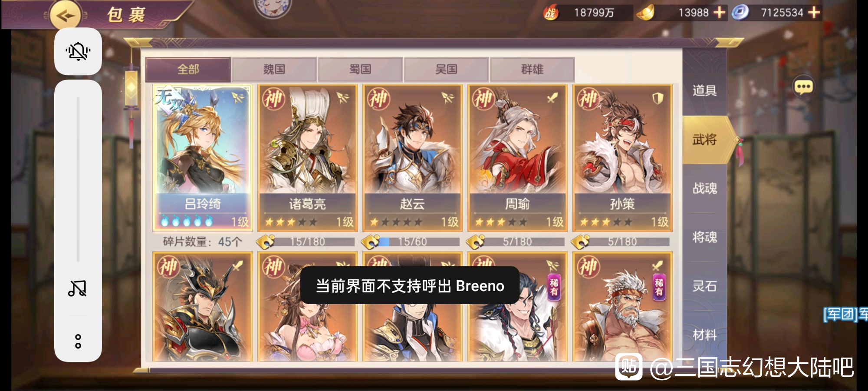Tap the golden back arrow button
The width and height of the screenshot is (868, 391).
pyautogui.click(x=66, y=16)
